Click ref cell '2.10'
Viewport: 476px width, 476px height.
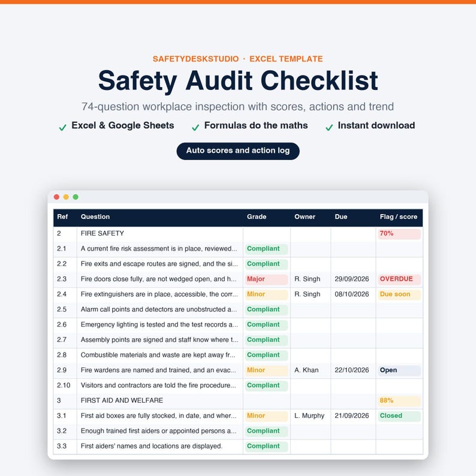click(64, 385)
